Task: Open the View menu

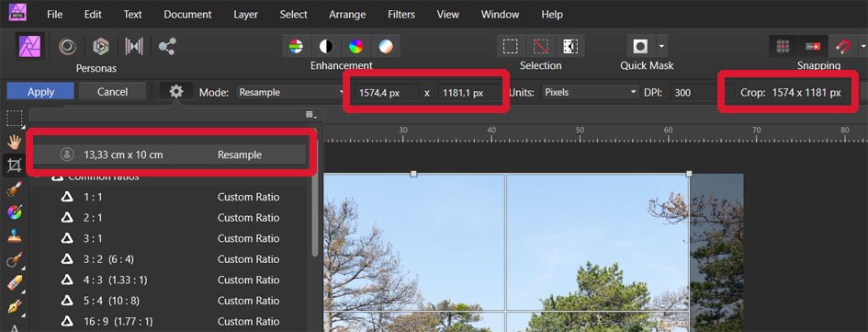Action: 448,15
